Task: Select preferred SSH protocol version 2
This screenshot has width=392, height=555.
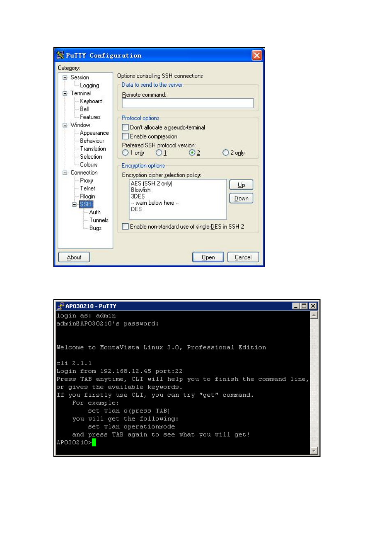Action: tap(192, 153)
